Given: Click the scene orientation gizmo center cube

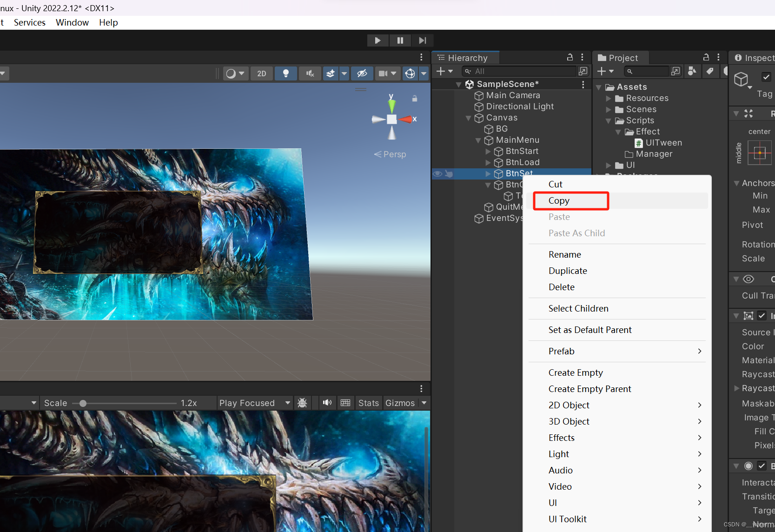Looking at the screenshot, I should coord(392,119).
